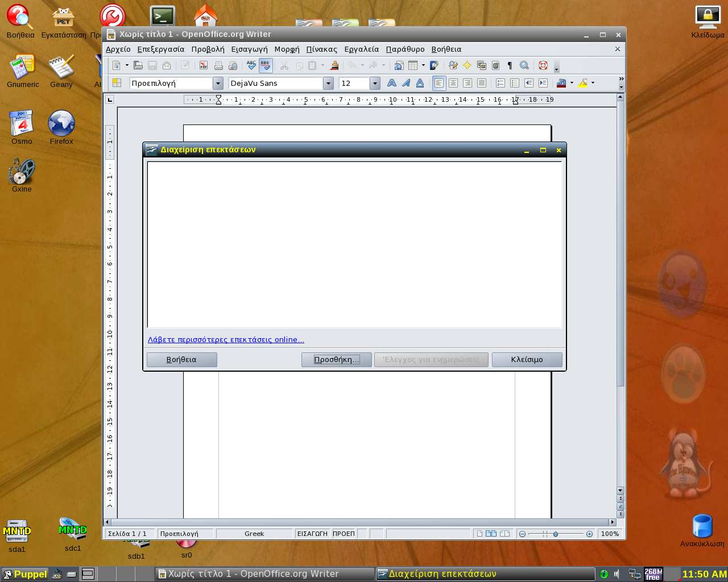
Task: Open Firefox desktop icon
Action: click(61, 127)
